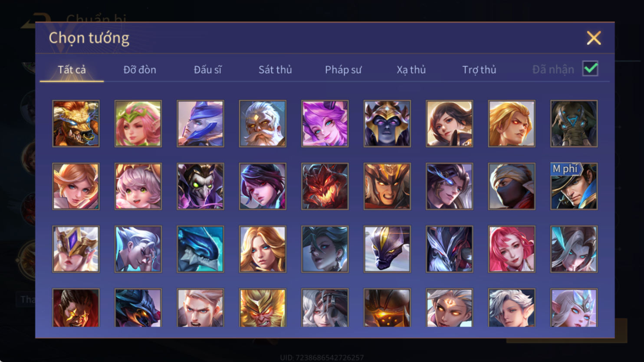
Task: Close the Chọn tướng dialog
Action: (x=594, y=38)
